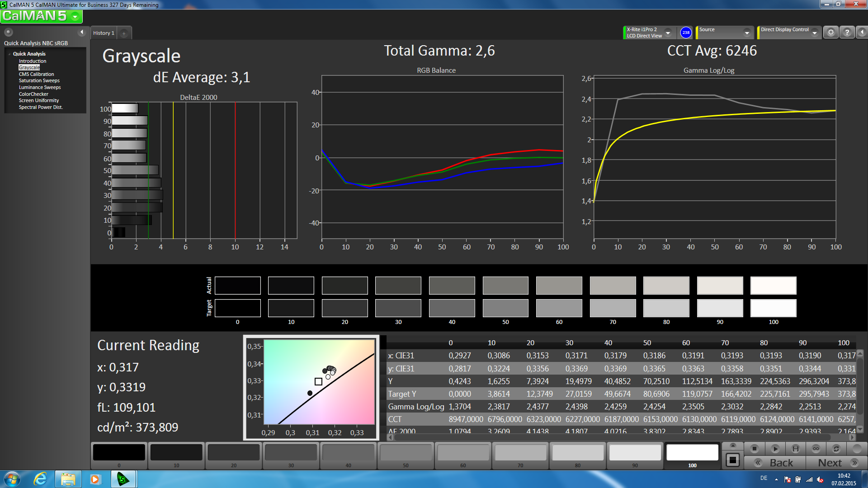This screenshot has width=868, height=488.
Task: Switch to the History 1 tab
Action: click(x=104, y=33)
